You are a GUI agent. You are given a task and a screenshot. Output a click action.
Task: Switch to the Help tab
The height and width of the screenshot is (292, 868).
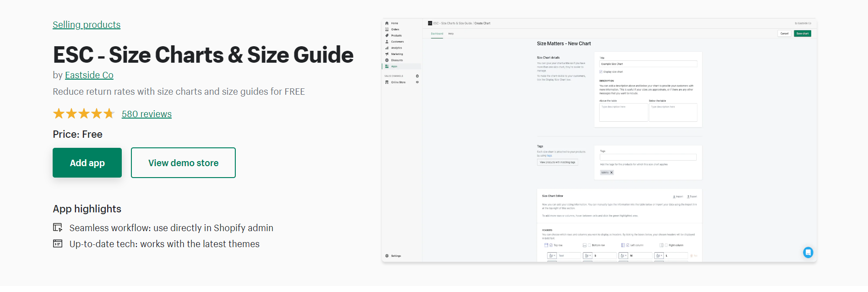(x=451, y=34)
